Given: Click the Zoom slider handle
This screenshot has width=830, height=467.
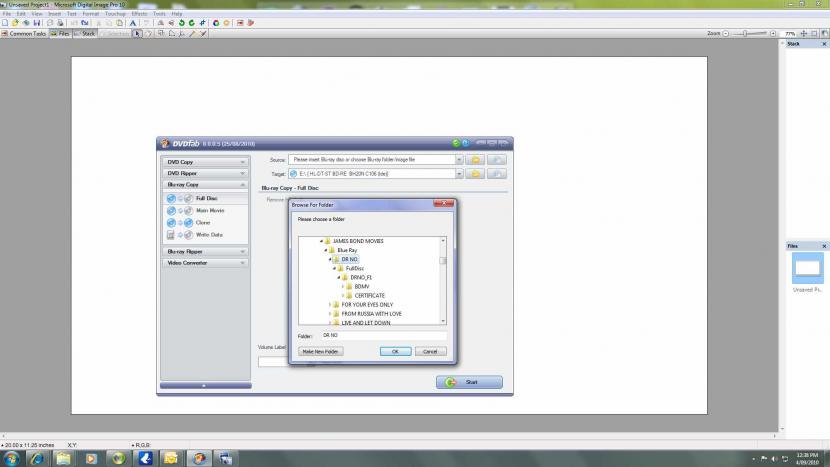Looking at the screenshot, I should pos(745,33).
